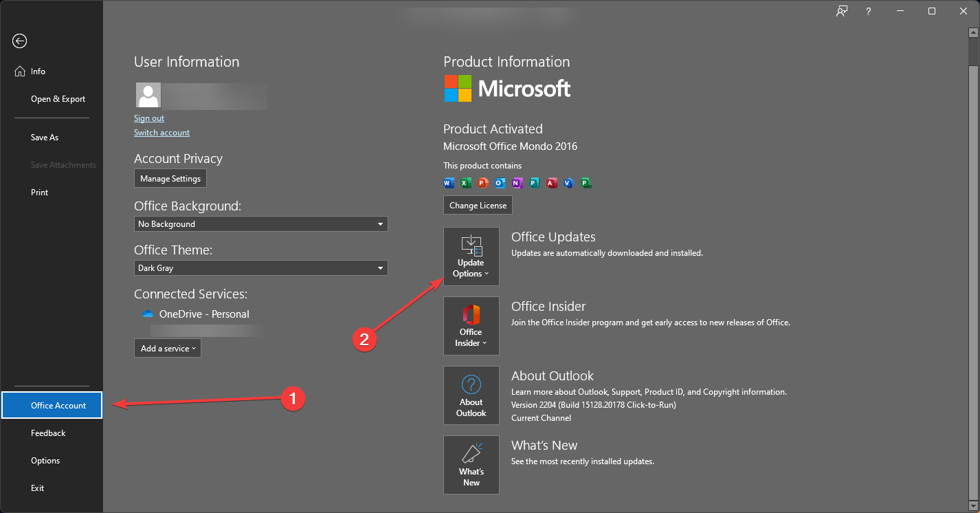This screenshot has width=980, height=513.
Task: Click Manage Settings button
Action: pos(170,179)
